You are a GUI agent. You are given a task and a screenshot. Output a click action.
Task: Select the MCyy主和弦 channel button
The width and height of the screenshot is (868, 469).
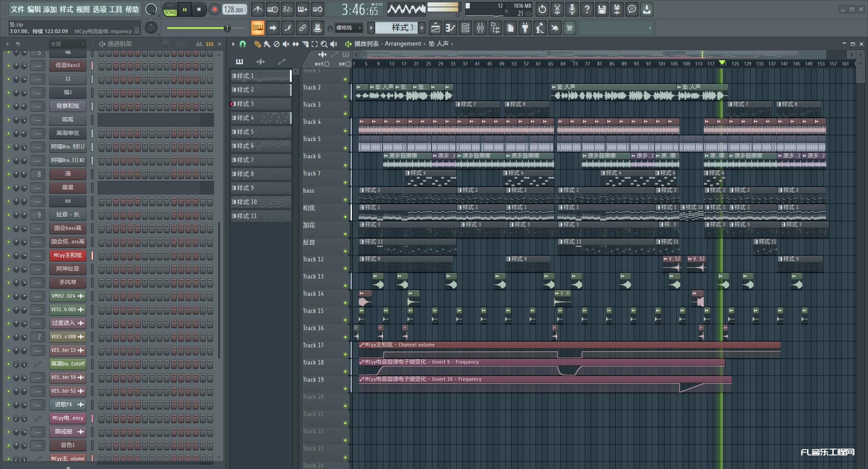pos(68,255)
